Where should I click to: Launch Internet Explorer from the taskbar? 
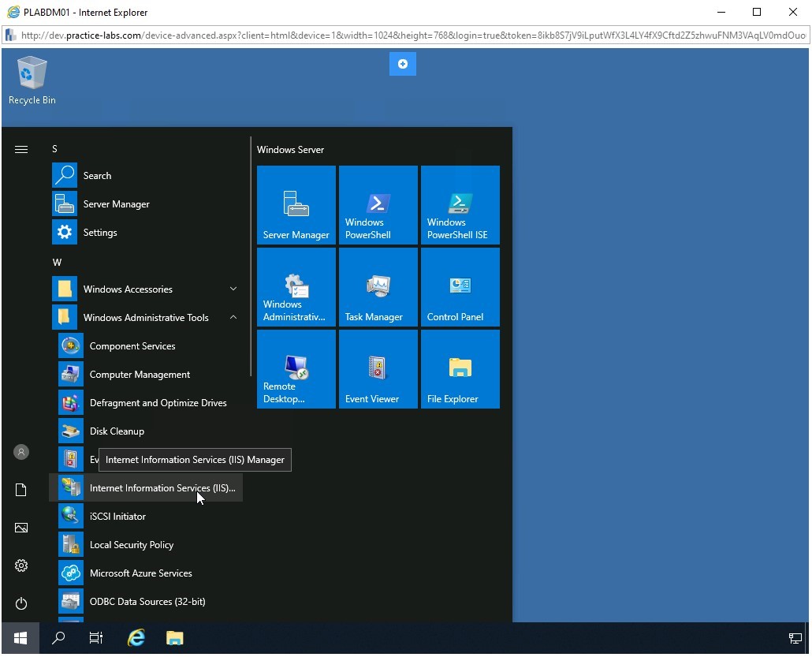pyautogui.click(x=135, y=638)
